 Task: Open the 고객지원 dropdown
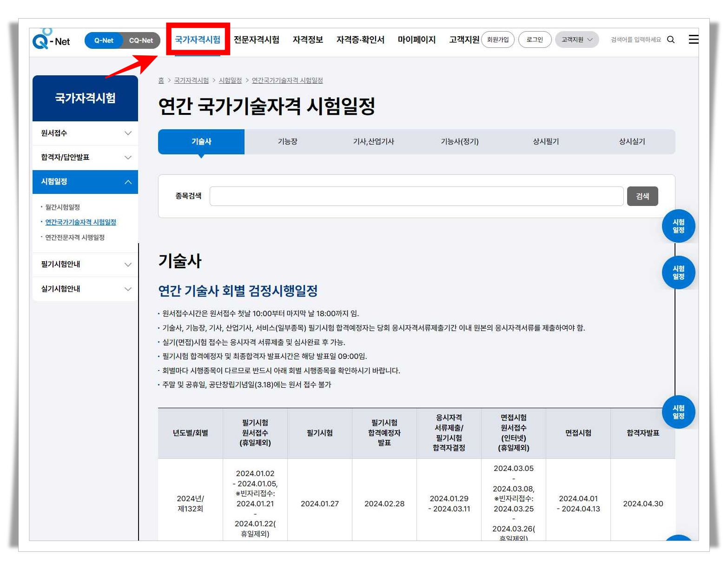[576, 40]
